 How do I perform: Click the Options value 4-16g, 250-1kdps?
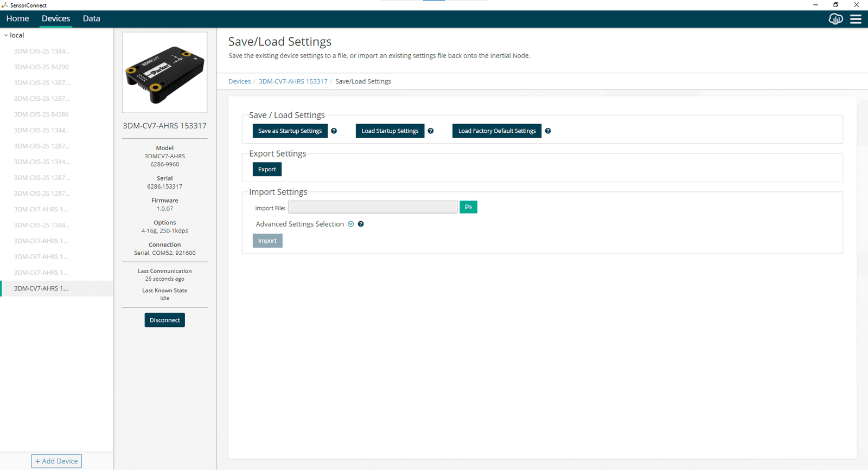[x=165, y=231]
